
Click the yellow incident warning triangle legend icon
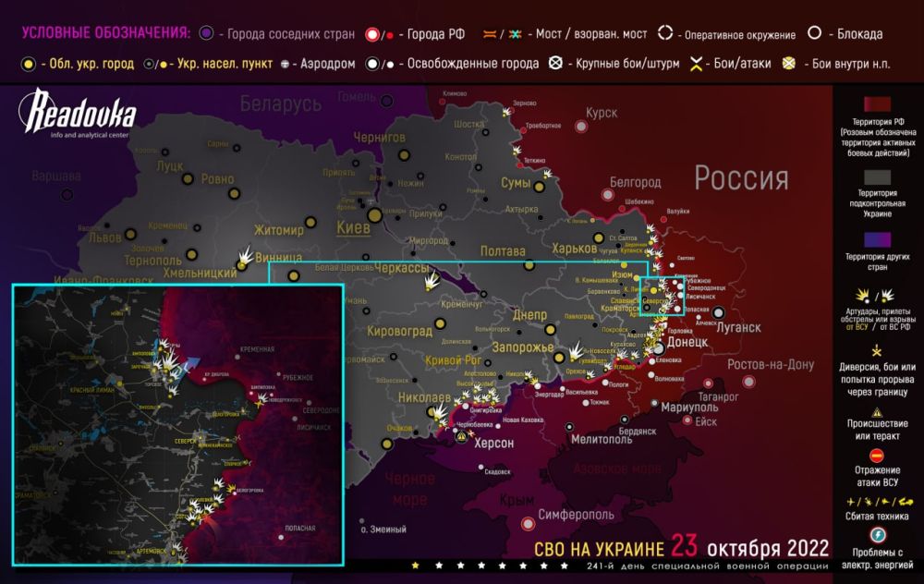pyautogui.click(x=877, y=412)
